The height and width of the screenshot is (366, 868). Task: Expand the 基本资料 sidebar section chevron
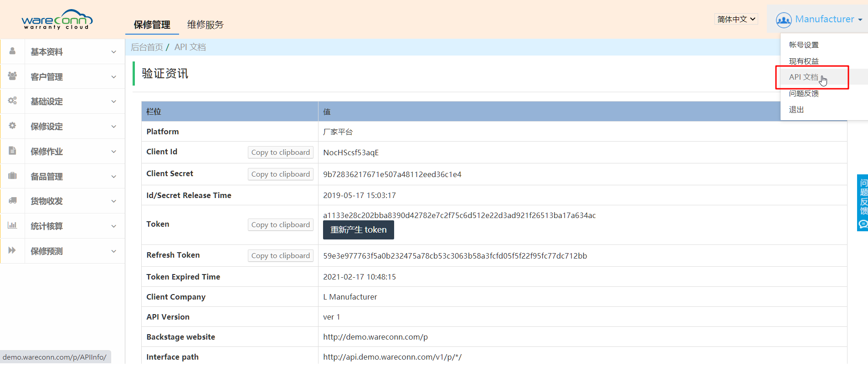click(x=113, y=52)
